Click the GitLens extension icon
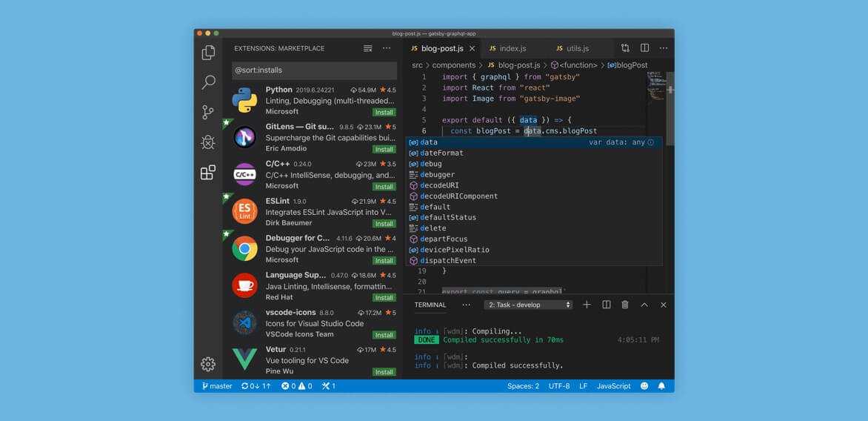The image size is (868, 421). pos(244,137)
